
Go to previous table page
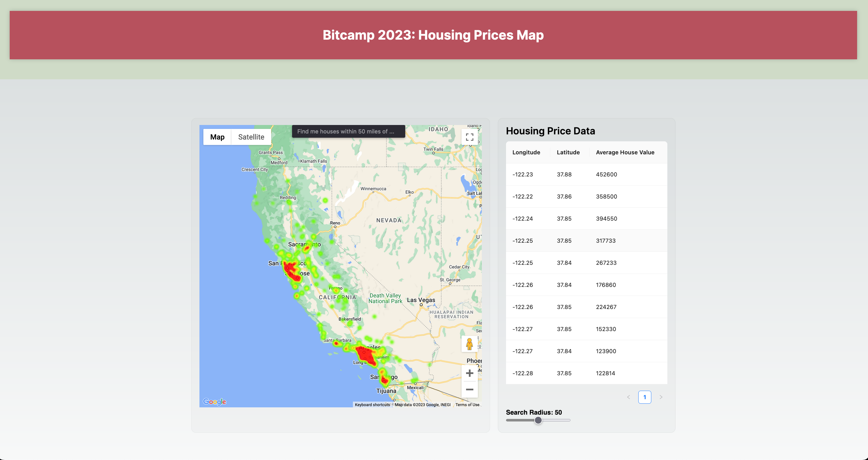[628, 397]
